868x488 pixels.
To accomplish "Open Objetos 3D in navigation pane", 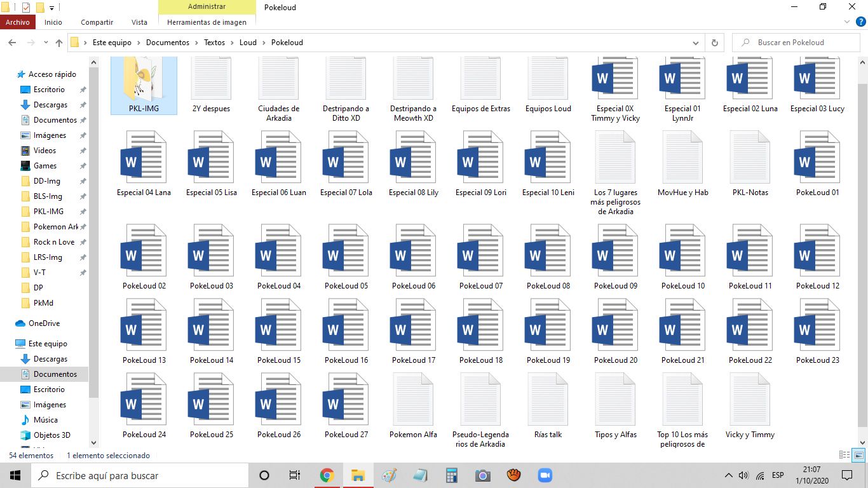I will pos(51,435).
